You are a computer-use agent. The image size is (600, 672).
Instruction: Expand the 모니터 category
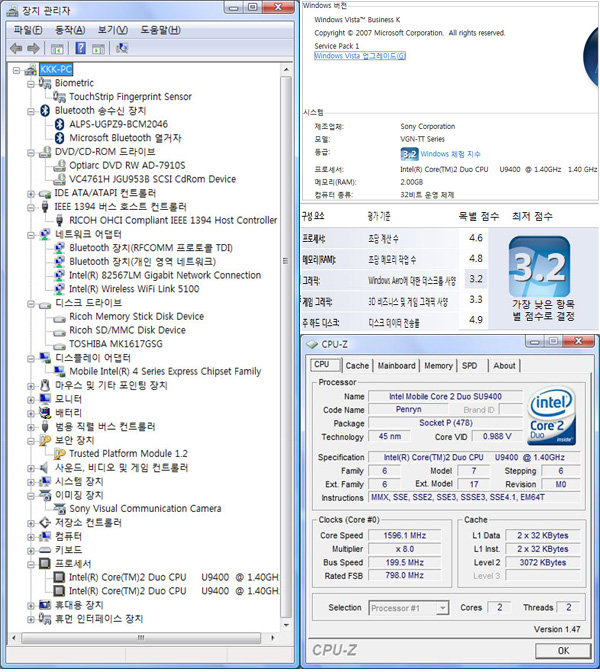coord(31,399)
